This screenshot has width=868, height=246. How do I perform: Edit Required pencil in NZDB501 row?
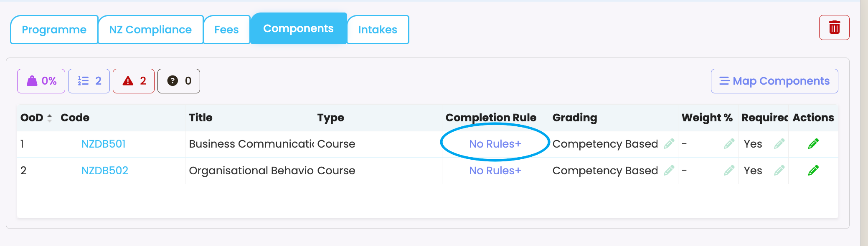pyautogui.click(x=779, y=144)
